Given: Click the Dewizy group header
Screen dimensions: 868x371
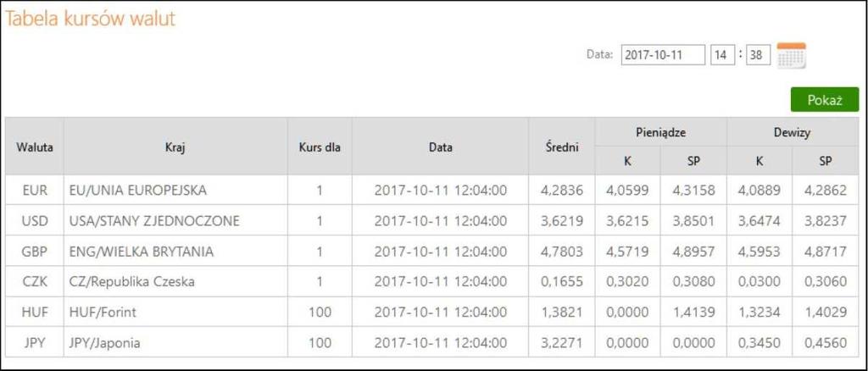Looking at the screenshot, I should point(793,132).
